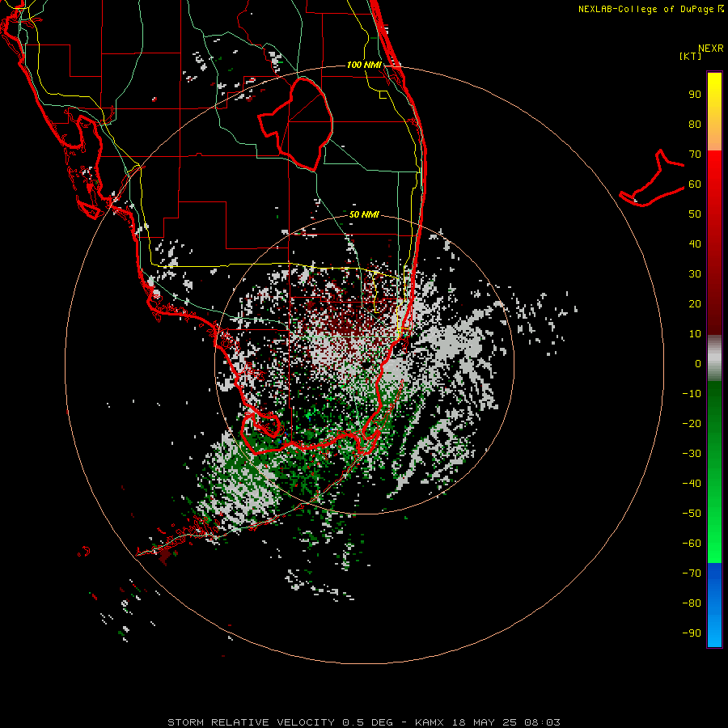
Task: Click the 10 value on velocity scale
Action: click(x=695, y=334)
